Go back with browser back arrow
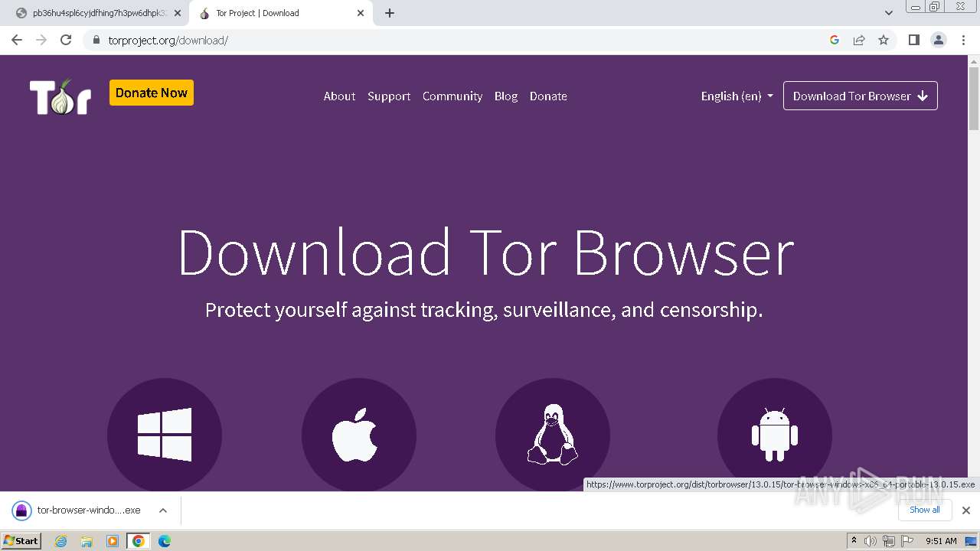 (x=17, y=40)
